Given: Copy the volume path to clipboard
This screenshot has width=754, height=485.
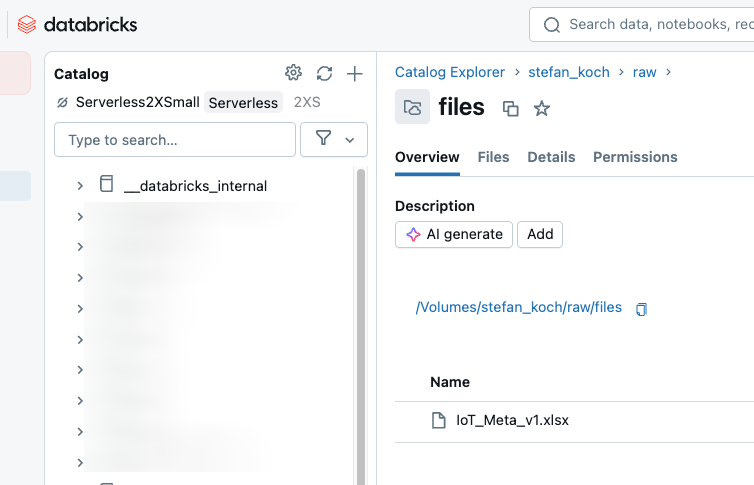Looking at the screenshot, I should (642, 309).
